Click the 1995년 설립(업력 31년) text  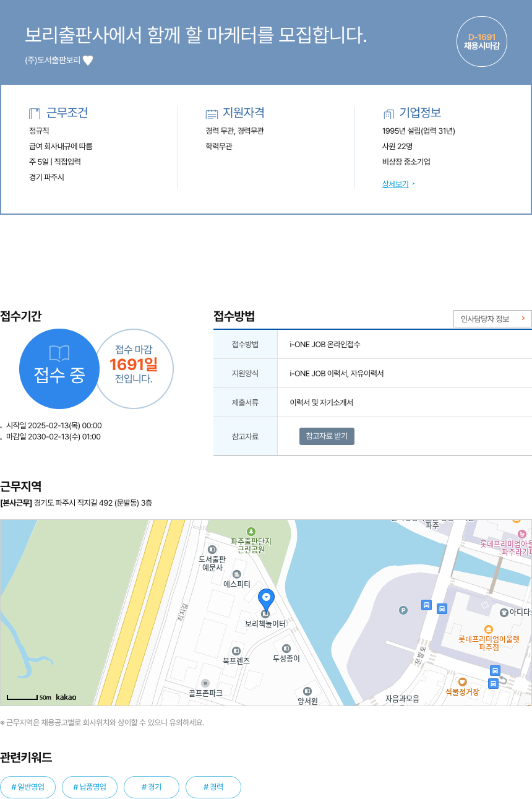point(419,131)
